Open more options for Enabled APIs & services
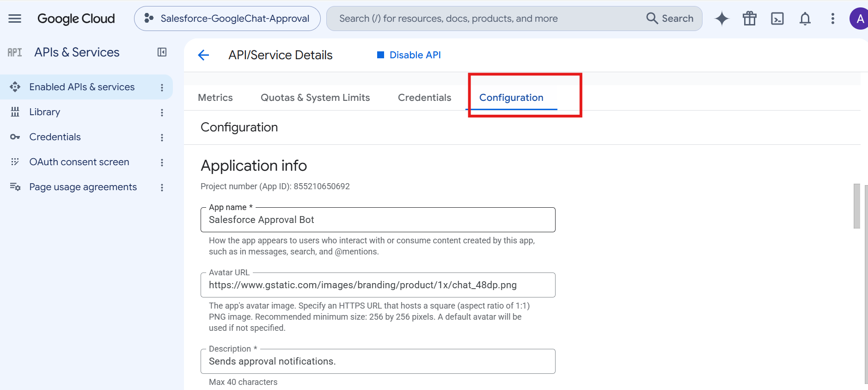Screen dimensions: 868x390 (x=162, y=87)
